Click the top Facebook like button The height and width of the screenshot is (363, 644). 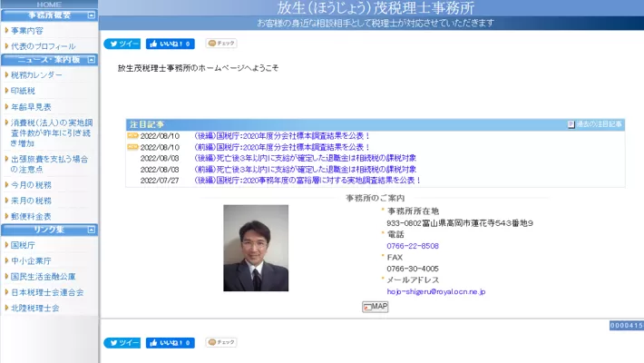(x=170, y=44)
